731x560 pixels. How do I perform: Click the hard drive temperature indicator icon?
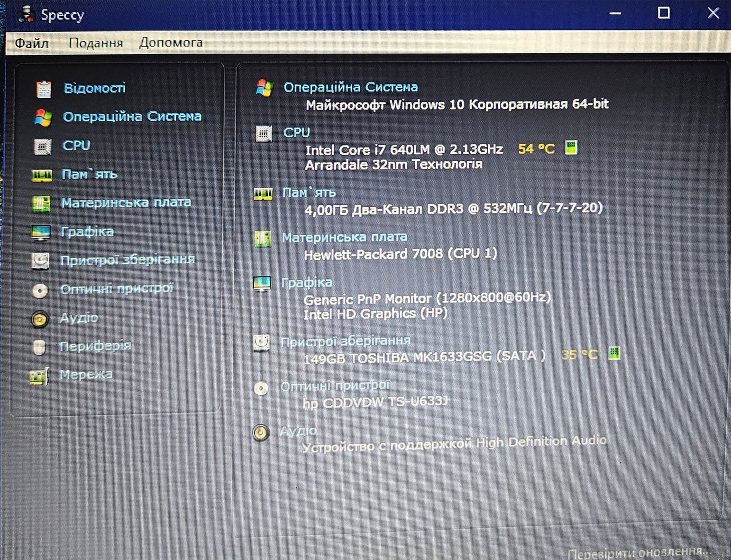[x=614, y=353]
